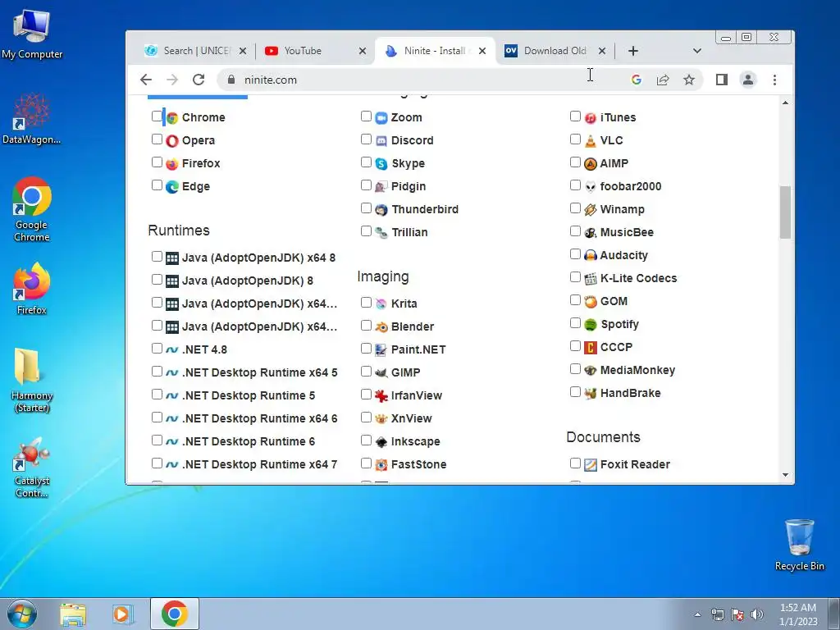This screenshot has width=840, height=630.
Task: Click the Discord app icon
Action: [x=381, y=141]
